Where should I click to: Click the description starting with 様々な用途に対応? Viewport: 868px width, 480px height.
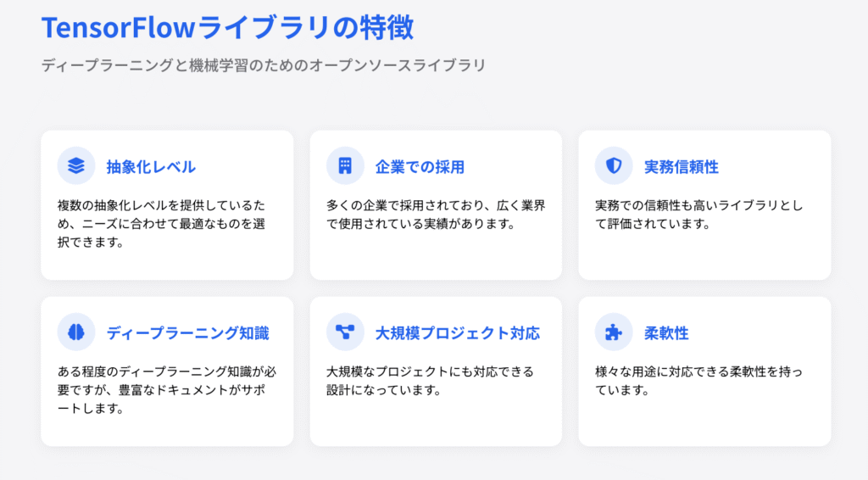(x=704, y=381)
